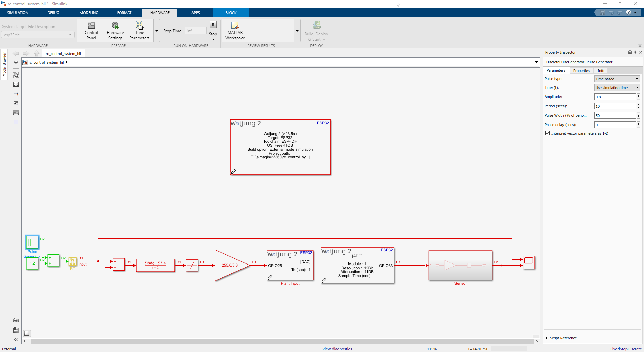644x352 pixels.
Task: Click the Amplitude input field
Action: [x=615, y=97]
